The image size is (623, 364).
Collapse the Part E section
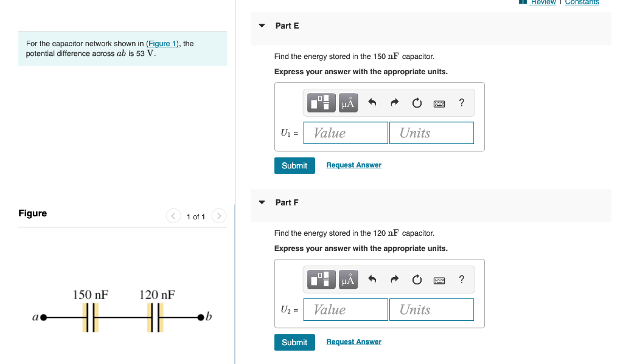(x=262, y=26)
